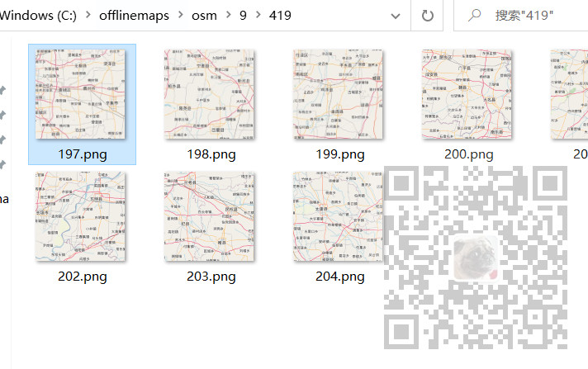Expand subfolder chevron after osm

pyautogui.click(x=229, y=15)
